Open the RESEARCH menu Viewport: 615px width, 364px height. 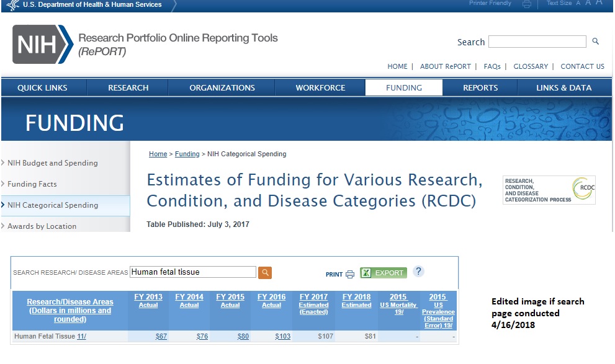click(x=128, y=88)
